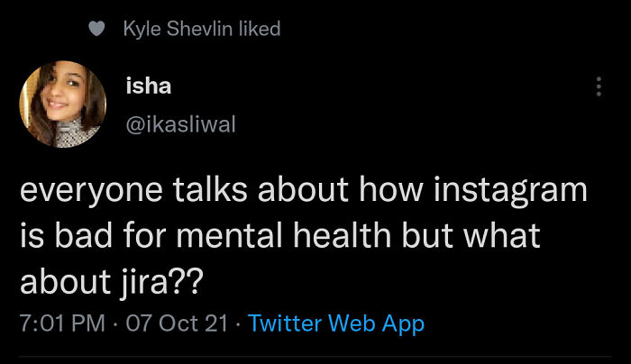Click the 7:01 PM timestamp
Screen dimensions: 631x364
(62, 323)
